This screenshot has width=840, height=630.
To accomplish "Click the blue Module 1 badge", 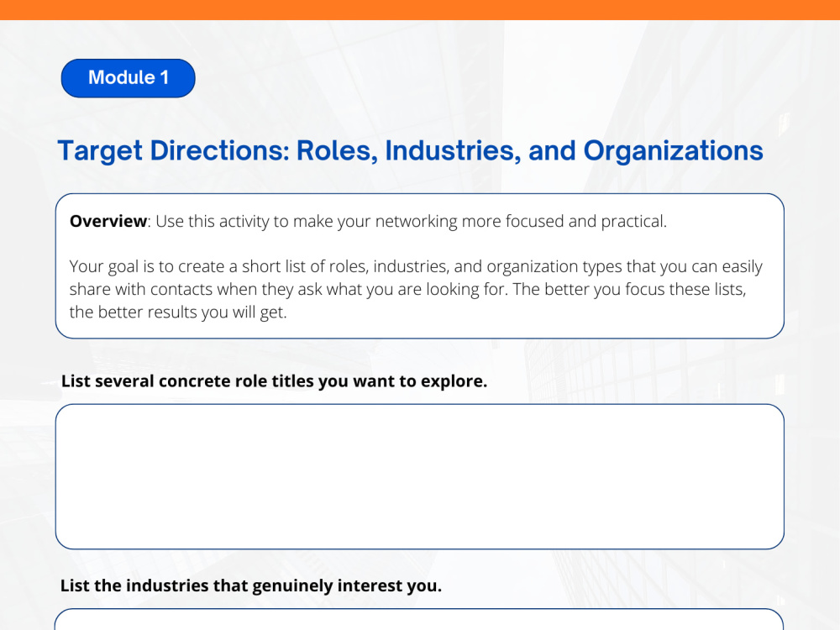I will [128, 78].
